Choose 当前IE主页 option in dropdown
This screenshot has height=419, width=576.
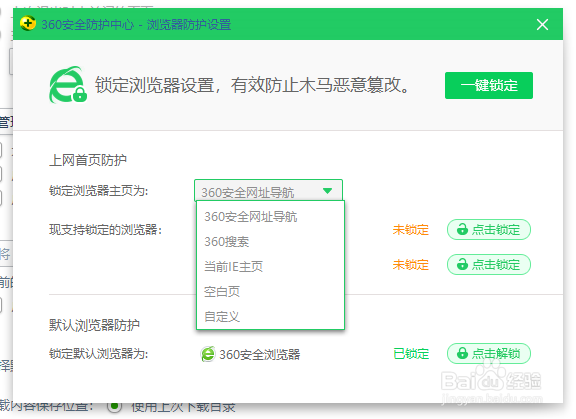pyautogui.click(x=270, y=267)
